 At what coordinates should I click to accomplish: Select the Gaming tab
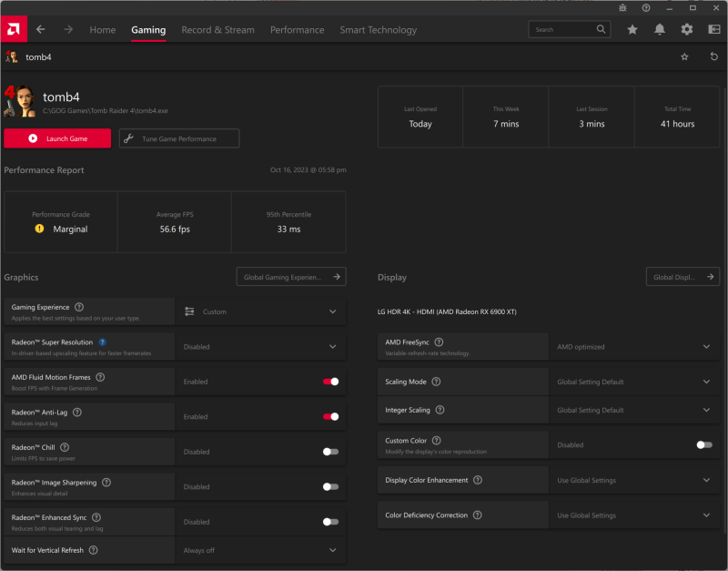148,30
